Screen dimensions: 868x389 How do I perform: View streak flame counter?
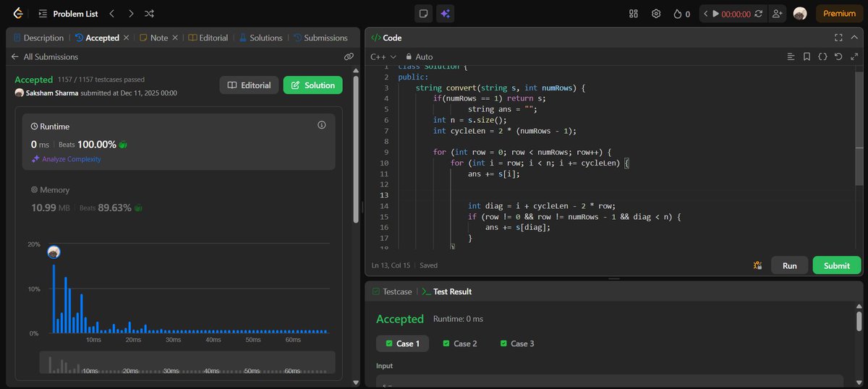click(x=681, y=13)
